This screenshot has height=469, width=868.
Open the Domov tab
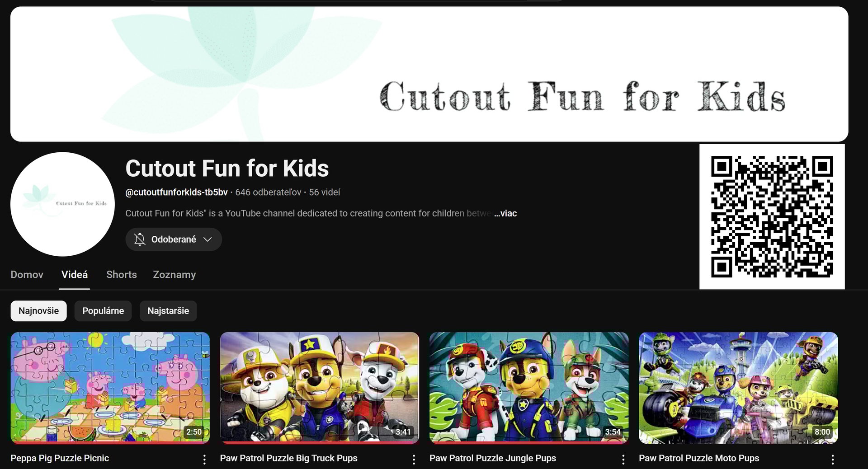[x=27, y=275]
